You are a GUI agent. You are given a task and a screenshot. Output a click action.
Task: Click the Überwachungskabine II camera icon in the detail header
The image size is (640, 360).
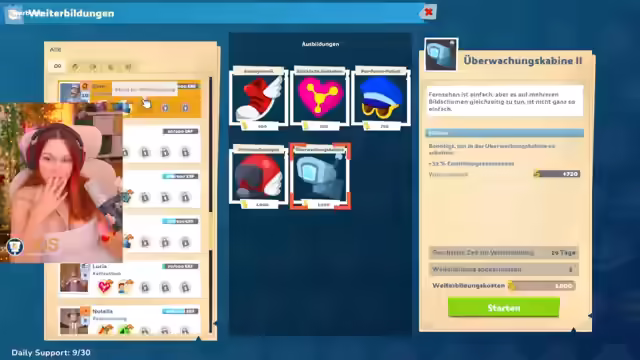click(x=441, y=55)
